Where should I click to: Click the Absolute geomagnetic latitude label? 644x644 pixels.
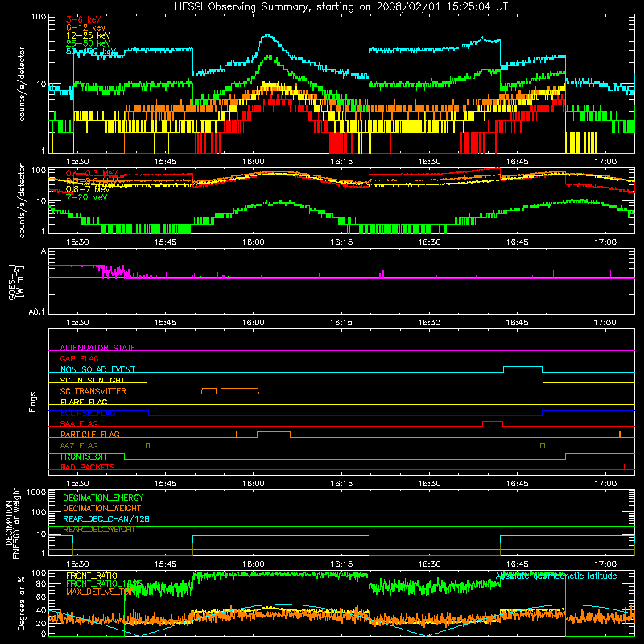pyautogui.click(x=556, y=576)
